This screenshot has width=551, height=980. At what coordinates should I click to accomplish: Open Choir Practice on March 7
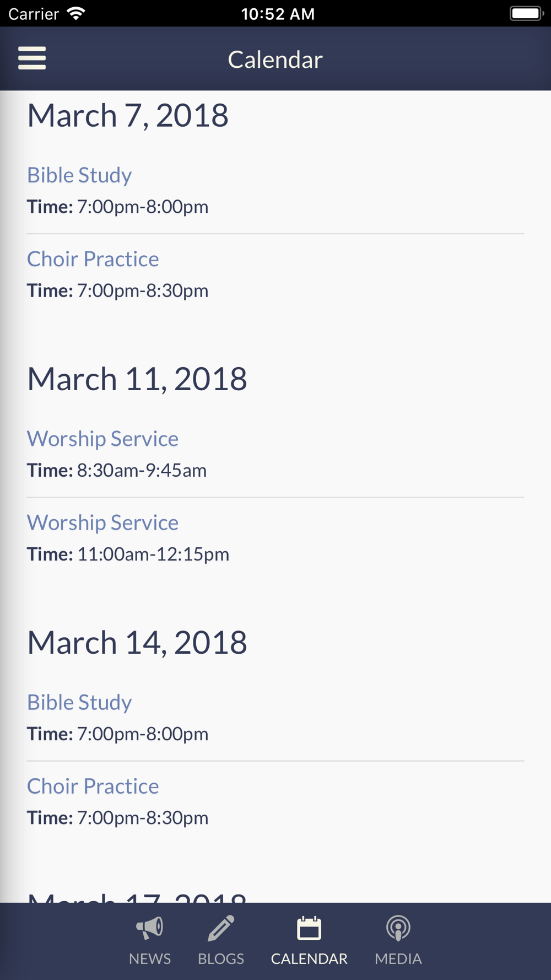click(x=93, y=259)
